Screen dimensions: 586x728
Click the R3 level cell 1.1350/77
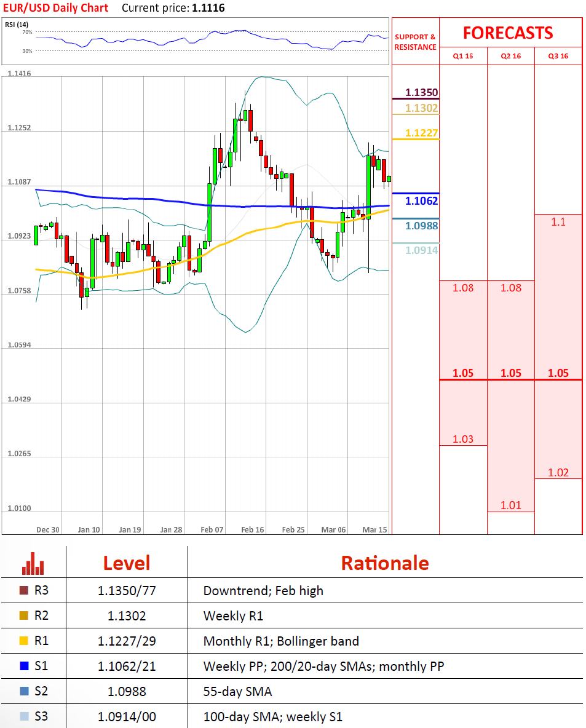tap(127, 590)
